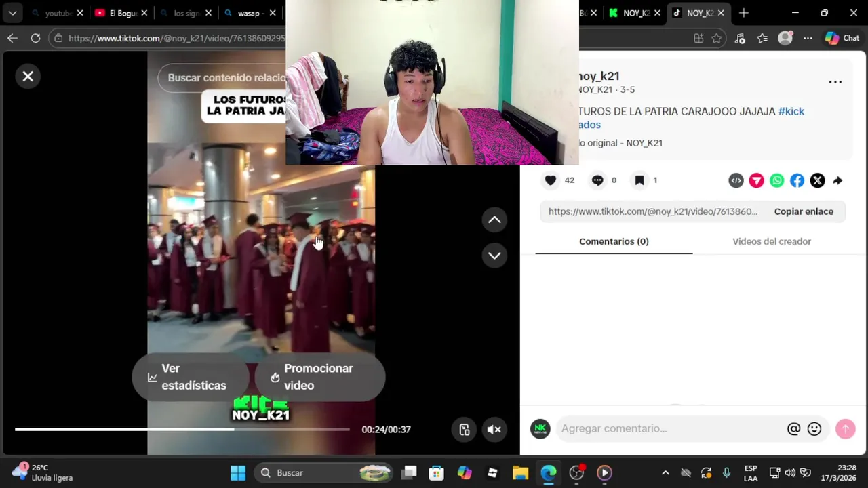Image resolution: width=868 pixels, height=488 pixels.
Task: Open a new browser tab
Action: (x=744, y=13)
